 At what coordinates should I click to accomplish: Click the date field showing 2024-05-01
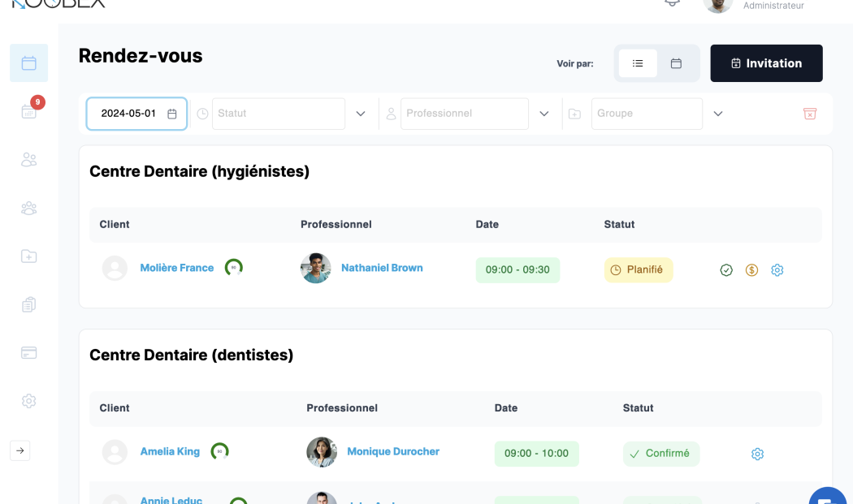click(x=136, y=114)
